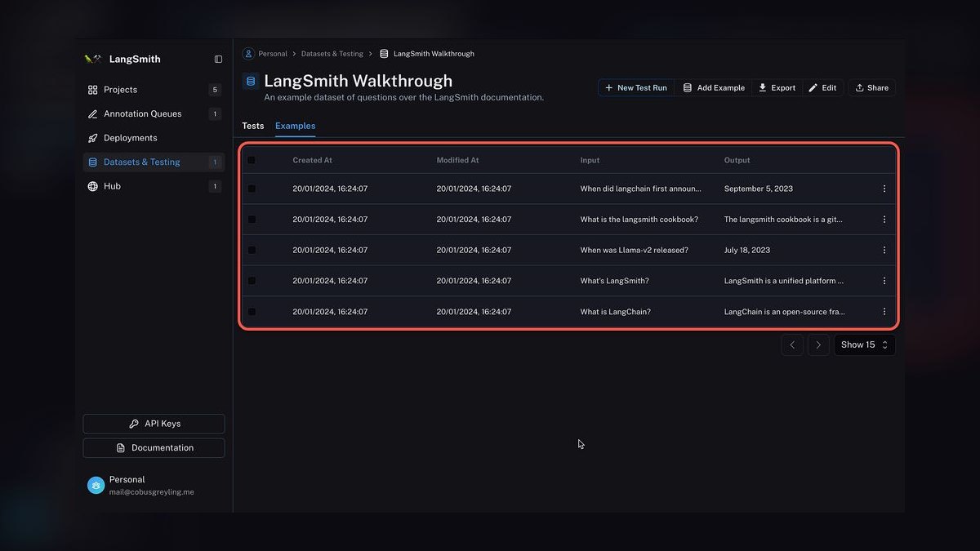Sort by the Modified At column header
980x551 pixels.
(458, 160)
